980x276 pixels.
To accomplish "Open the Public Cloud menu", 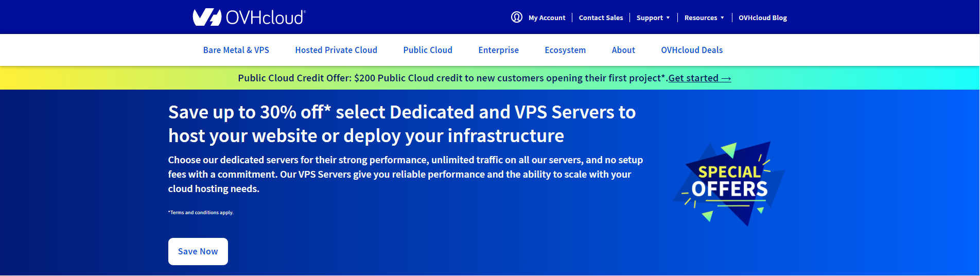I will pyautogui.click(x=428, y=50).
